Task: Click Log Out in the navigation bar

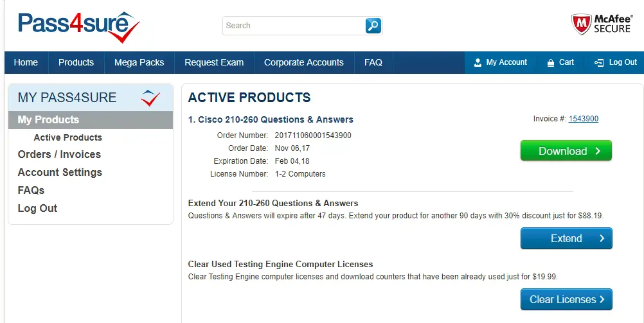Action: 616,62
